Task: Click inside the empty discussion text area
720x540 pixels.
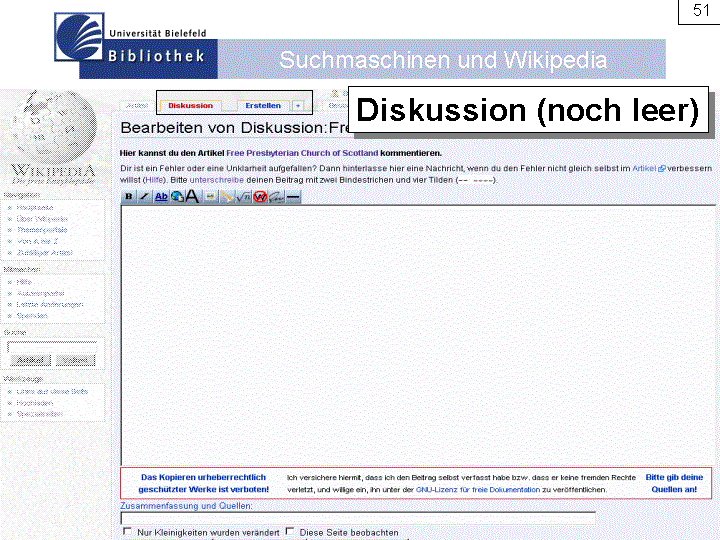Action: click(418, 335)
